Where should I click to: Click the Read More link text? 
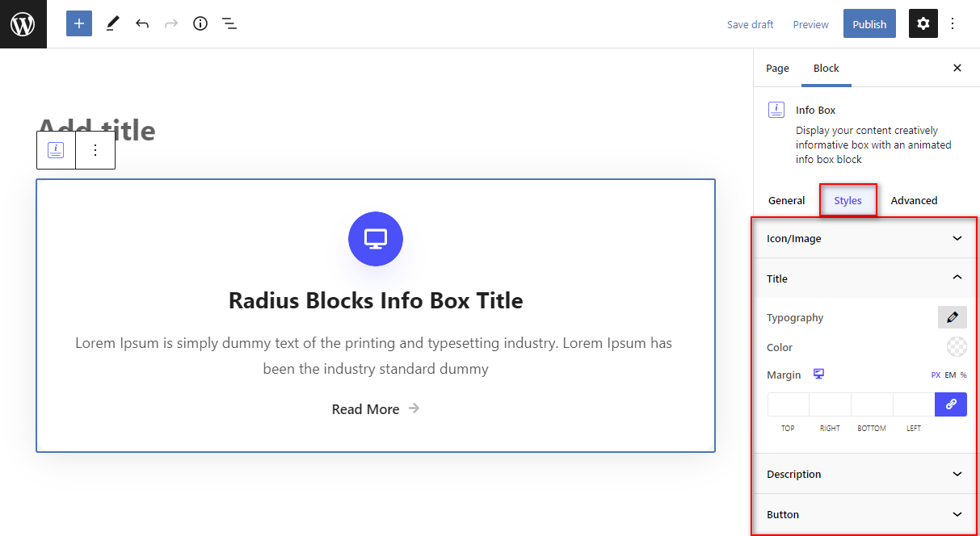tap(365, 409)
